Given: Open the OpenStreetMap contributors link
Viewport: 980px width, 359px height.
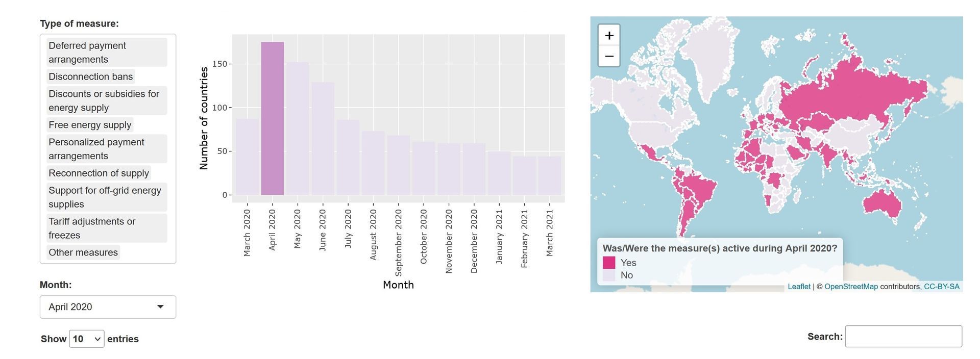Looking at the screenshot, I should 851,287.
